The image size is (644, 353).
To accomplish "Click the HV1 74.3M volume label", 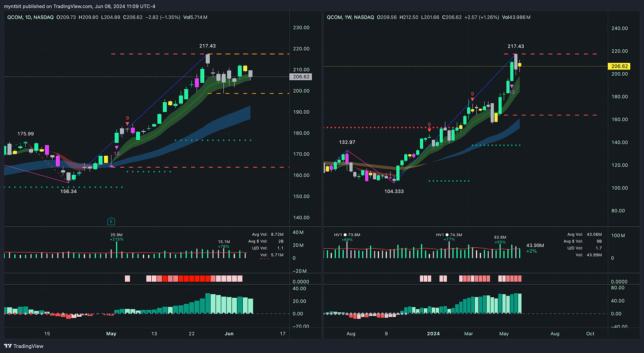I will point(449,237).
